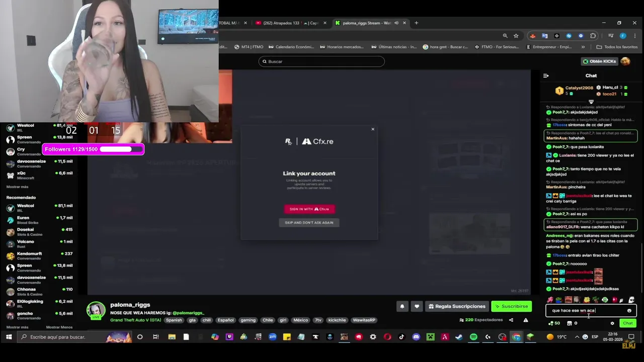Open Kendomurft channel in sidebar

click(x=40, y=256)
